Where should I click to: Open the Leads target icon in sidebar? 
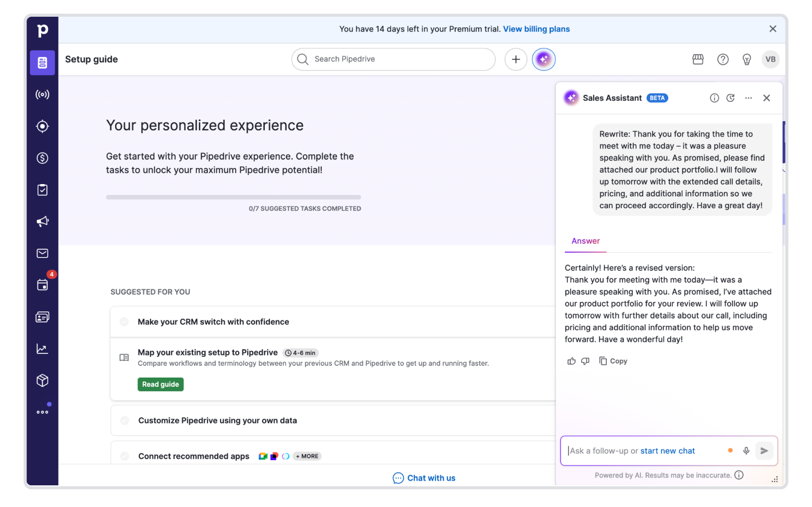(x=42, y=127)
